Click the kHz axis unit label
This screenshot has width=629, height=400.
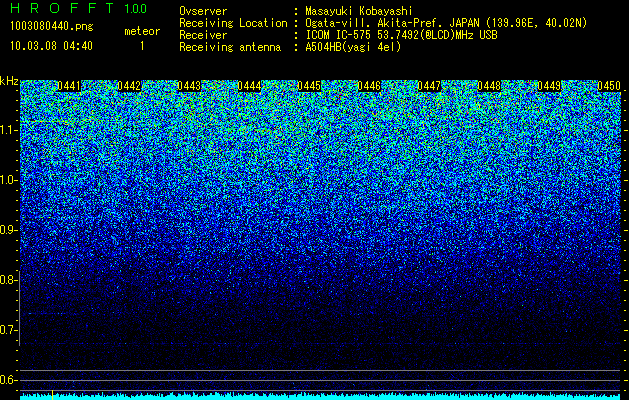(x=9, y=81)
